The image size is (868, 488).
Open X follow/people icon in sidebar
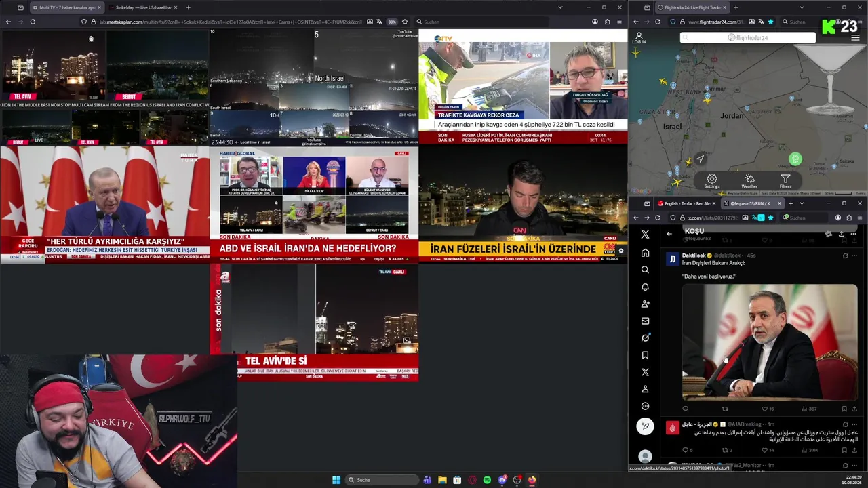645,304
